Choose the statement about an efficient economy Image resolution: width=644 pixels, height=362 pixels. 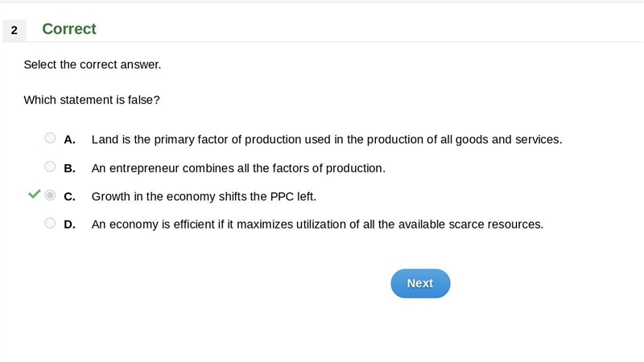click(317, 225)
